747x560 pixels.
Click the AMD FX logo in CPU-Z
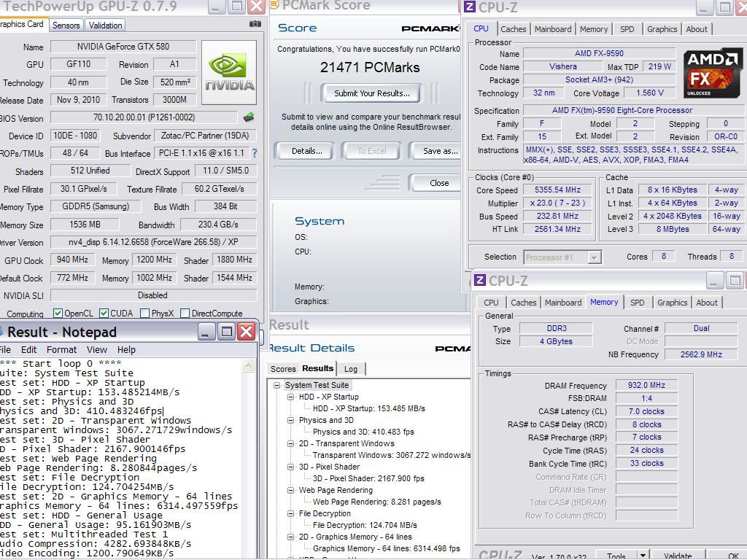pyautogui.click(x=712, y=72)
